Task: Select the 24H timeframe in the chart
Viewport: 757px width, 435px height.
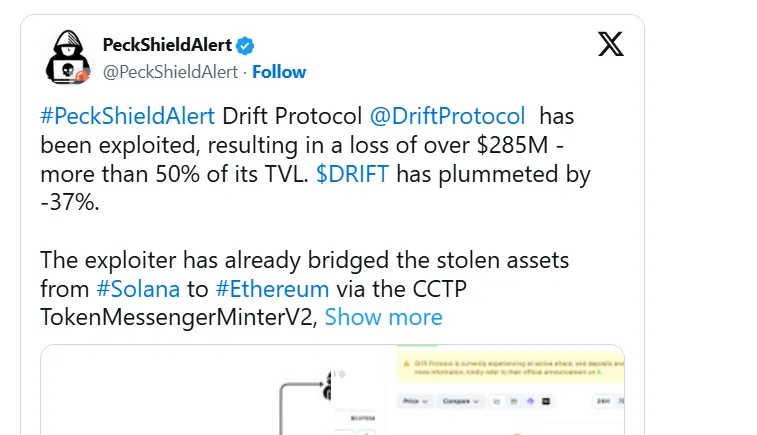Action: point(604,401)
